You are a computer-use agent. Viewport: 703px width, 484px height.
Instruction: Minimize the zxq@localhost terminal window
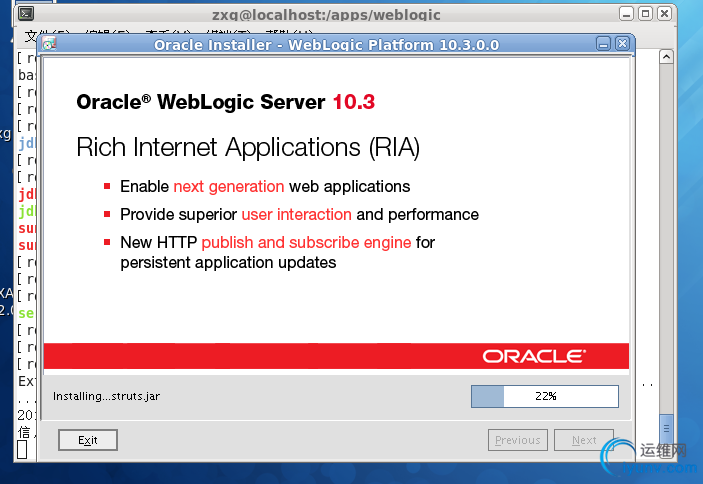[626, 14]
